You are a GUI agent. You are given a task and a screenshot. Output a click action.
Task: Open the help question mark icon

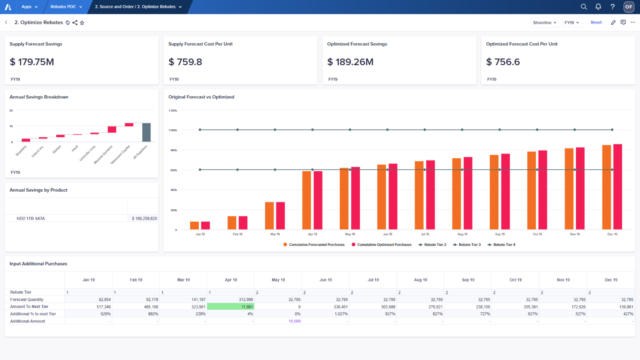click(x=612, y=7)
